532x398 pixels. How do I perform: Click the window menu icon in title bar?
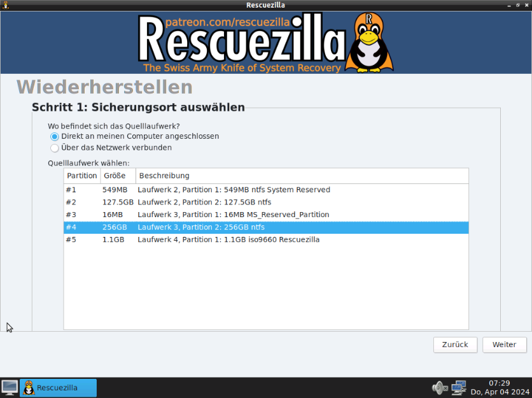(x=6, y=5)
